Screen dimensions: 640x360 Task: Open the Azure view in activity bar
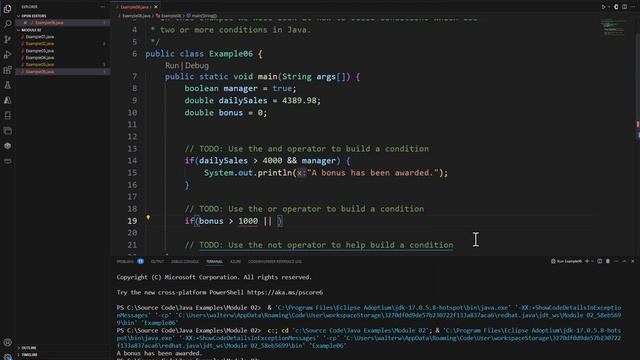point(7,100)
